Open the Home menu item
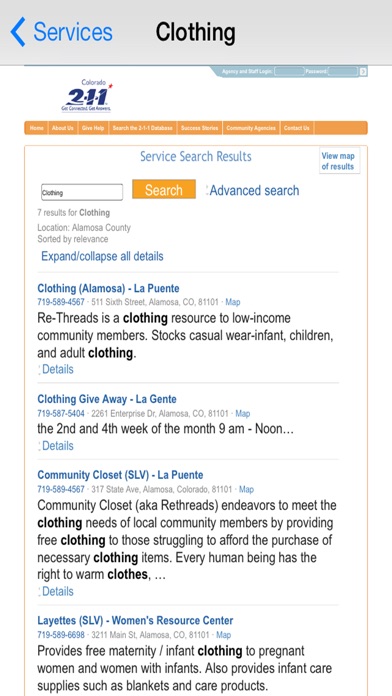This screenshot has height=696, width=392. coord(36,128)
